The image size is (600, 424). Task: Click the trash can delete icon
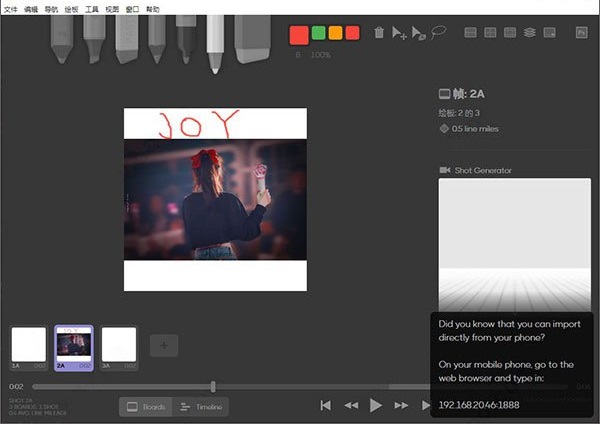379,33
